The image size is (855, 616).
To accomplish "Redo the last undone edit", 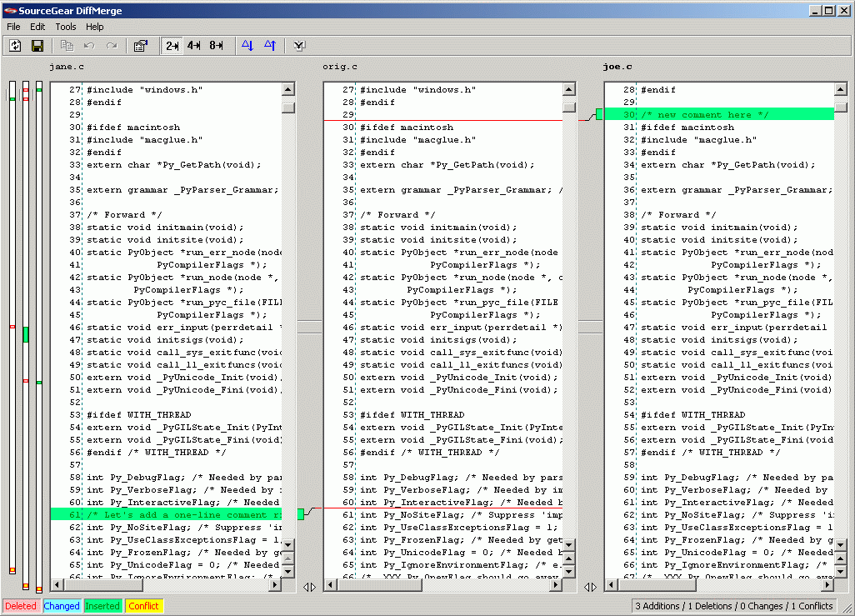I will 112,46.
